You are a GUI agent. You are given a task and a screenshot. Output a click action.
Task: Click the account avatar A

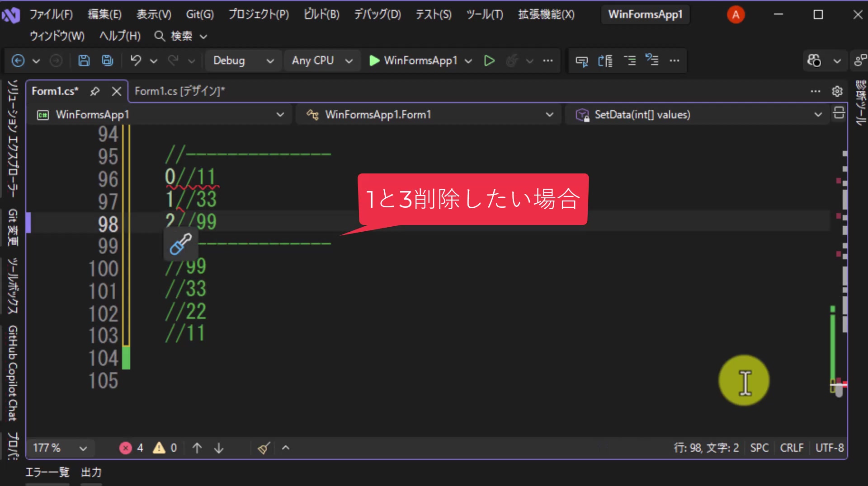point(736,15)
